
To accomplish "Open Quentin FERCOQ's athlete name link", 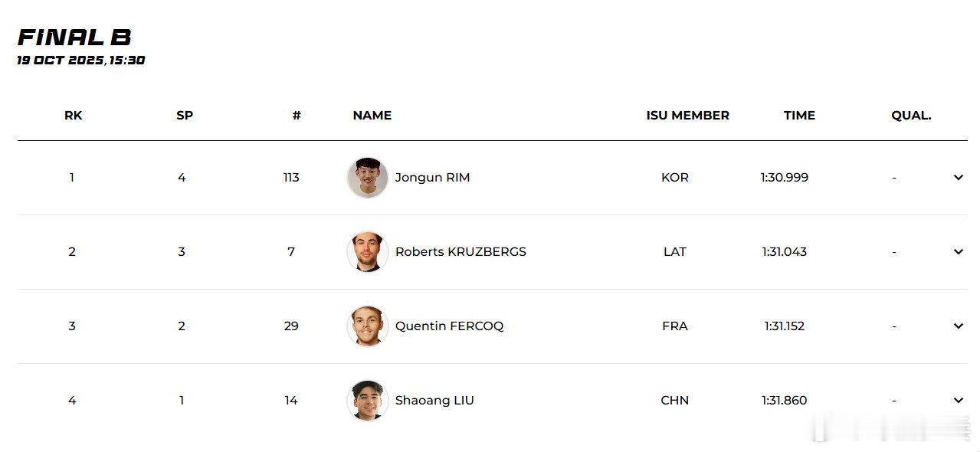I will 449,326.
